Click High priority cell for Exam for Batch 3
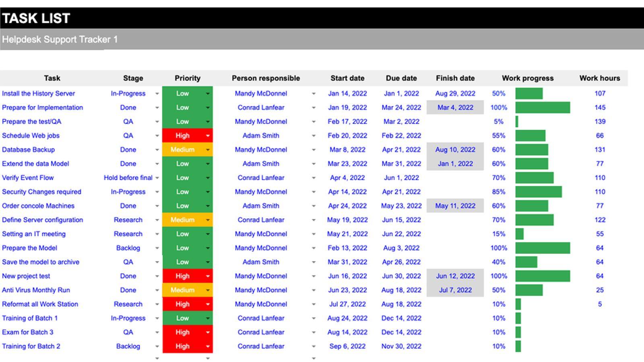 (188, 332)
